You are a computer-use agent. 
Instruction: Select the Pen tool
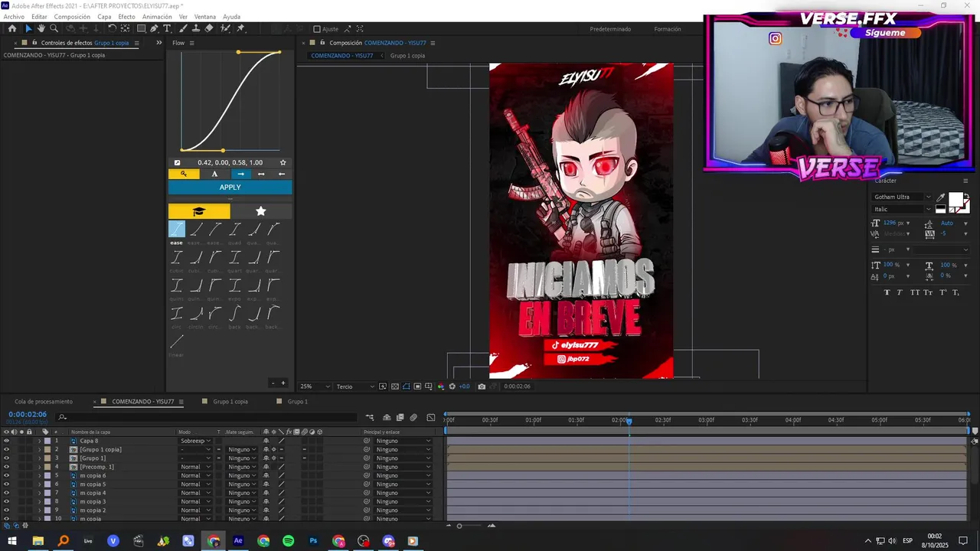(x=155, y=28)
